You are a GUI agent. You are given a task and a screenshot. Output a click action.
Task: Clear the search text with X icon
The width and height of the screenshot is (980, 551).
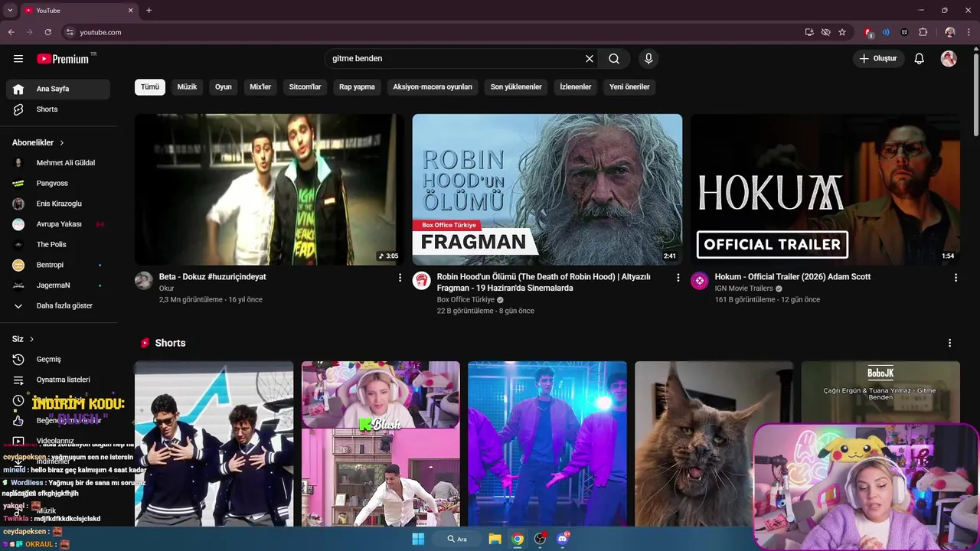pyautogui.click(x=590, y=59)
